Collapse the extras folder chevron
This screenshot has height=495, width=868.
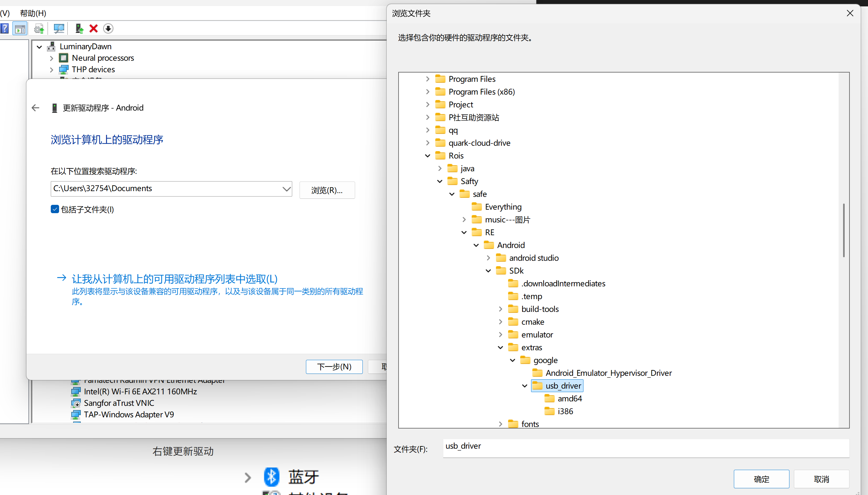click(500, 347)
